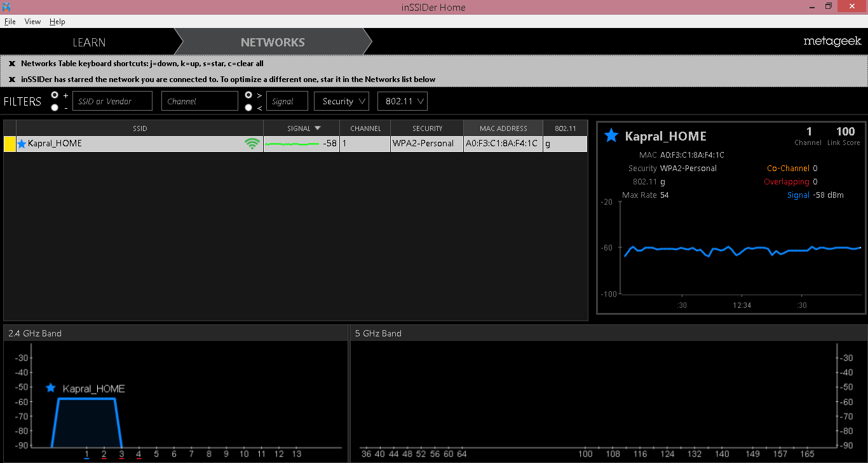This screenshot has width=868, height=463.
Task: Unstar Kapral_HOME in the networks table row
Action: coord(22,144)
